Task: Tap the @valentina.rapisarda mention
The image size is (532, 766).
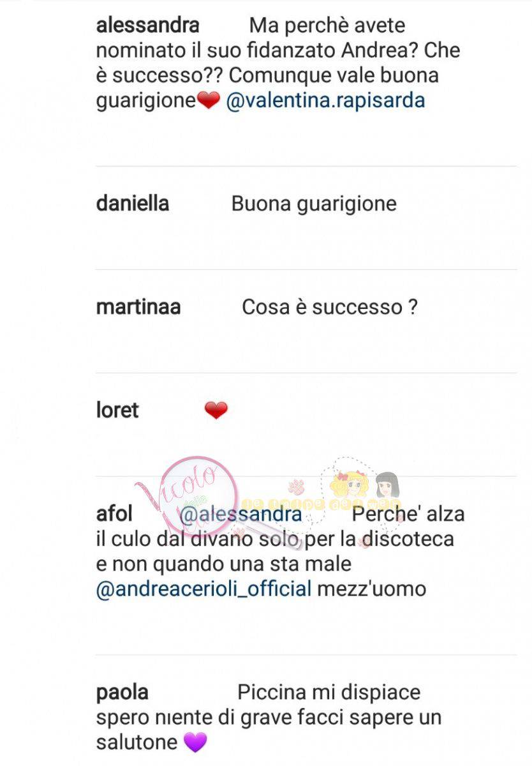Action: point(326,101)
